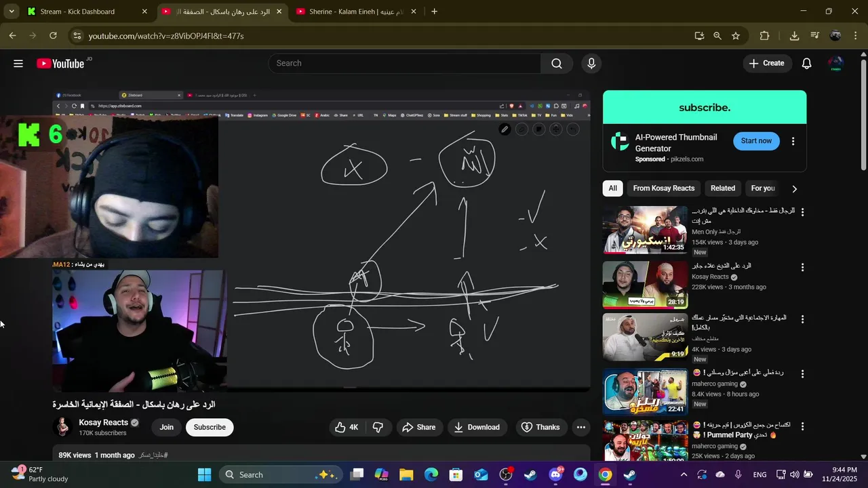Image resolution: width=868 pixels, height=488 pixels.
Task: Like the video with 4K likes
Action: pyautogui.click(x=347, y=427)
